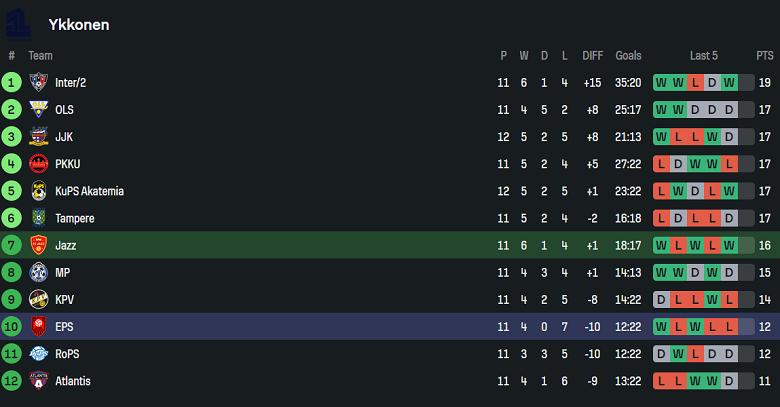Click the JJK club badge

[39, 137]
